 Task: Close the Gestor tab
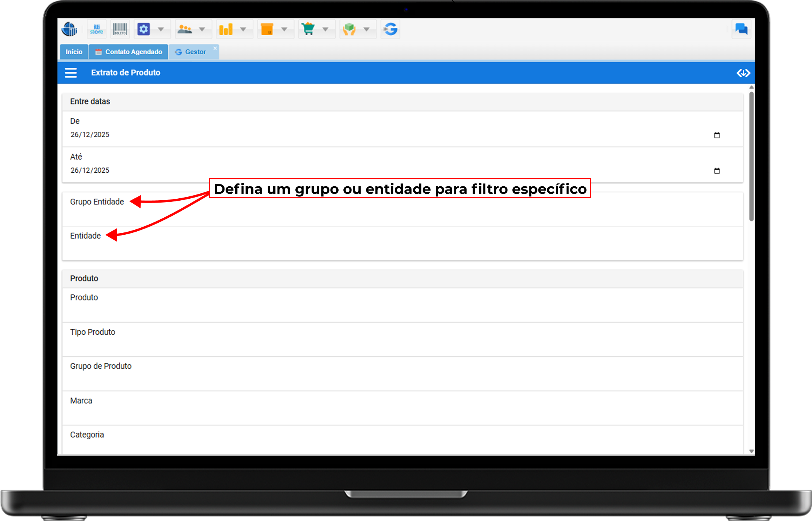click(215, 48)
